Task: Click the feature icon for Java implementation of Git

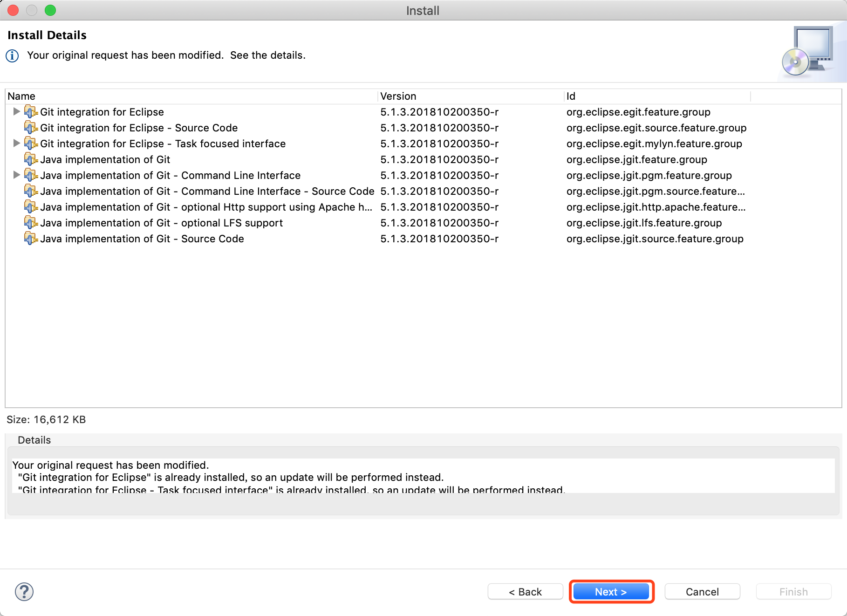Action: pyautogui.click(x=31, y=159)
